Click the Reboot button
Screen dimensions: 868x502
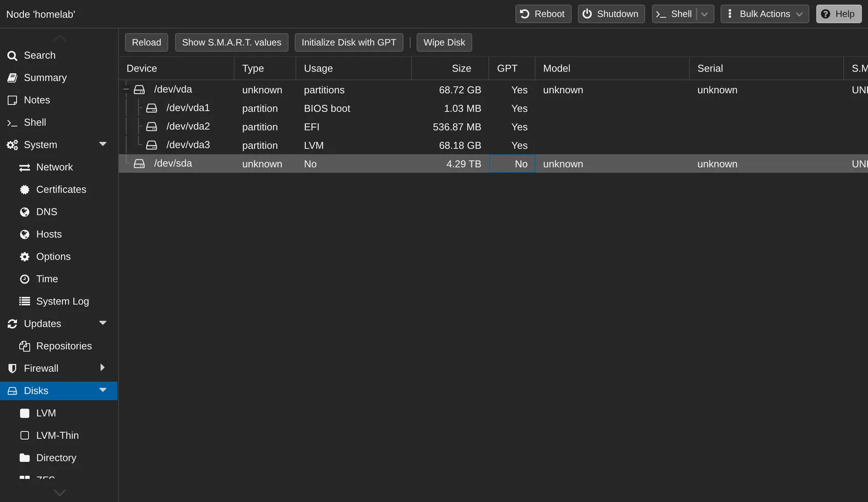(x=543, y=14)
